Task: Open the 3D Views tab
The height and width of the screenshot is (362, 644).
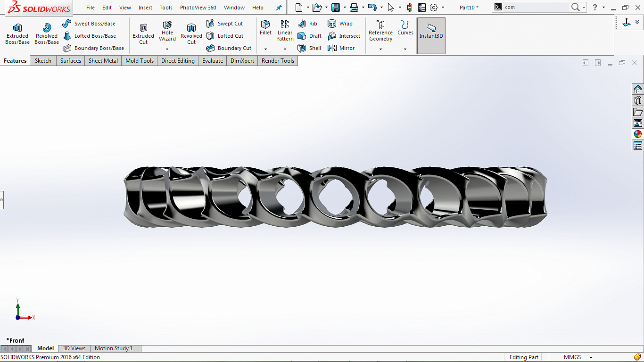Action: point(74,348)
